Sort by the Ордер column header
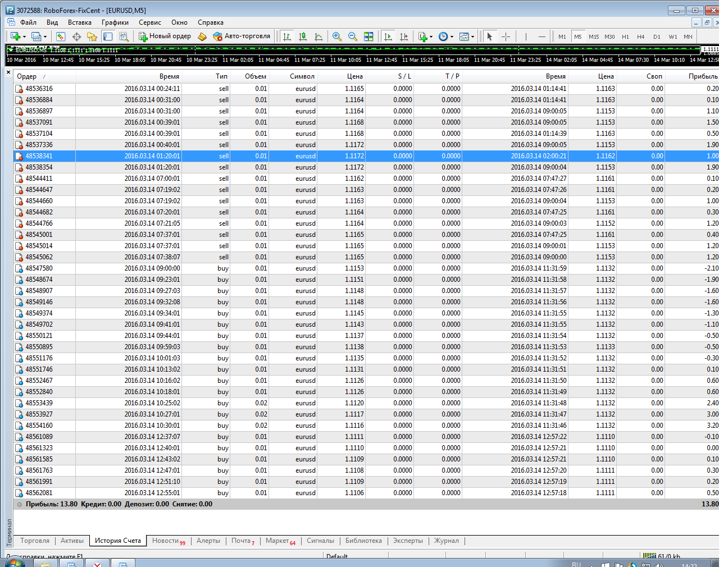728x567 pixels. pos(44,76)
